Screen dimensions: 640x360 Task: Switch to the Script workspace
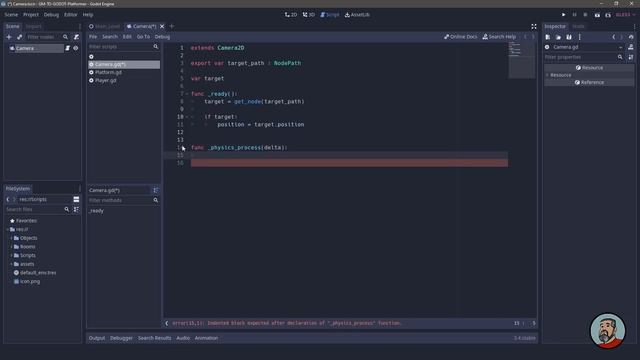click(x=329, y=15)
